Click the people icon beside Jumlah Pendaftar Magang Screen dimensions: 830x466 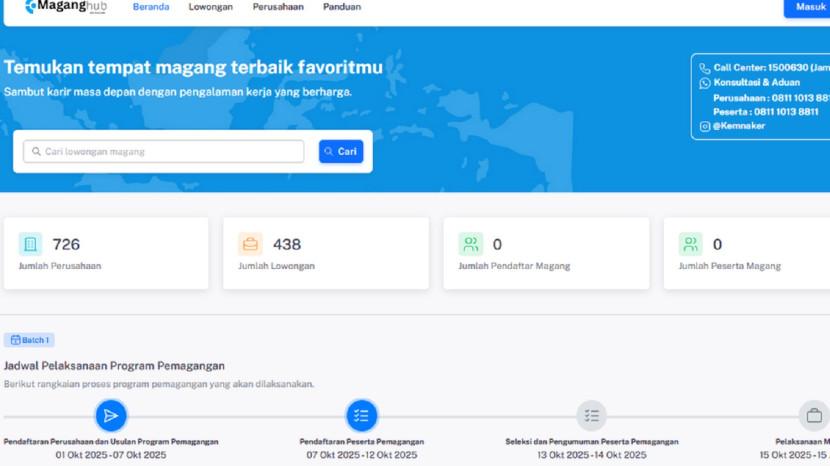470,244
